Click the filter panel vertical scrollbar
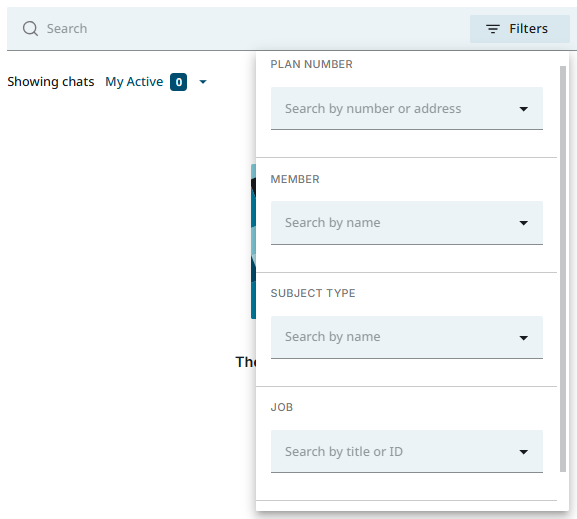The image size is (577, 519). tap(563, 269)
